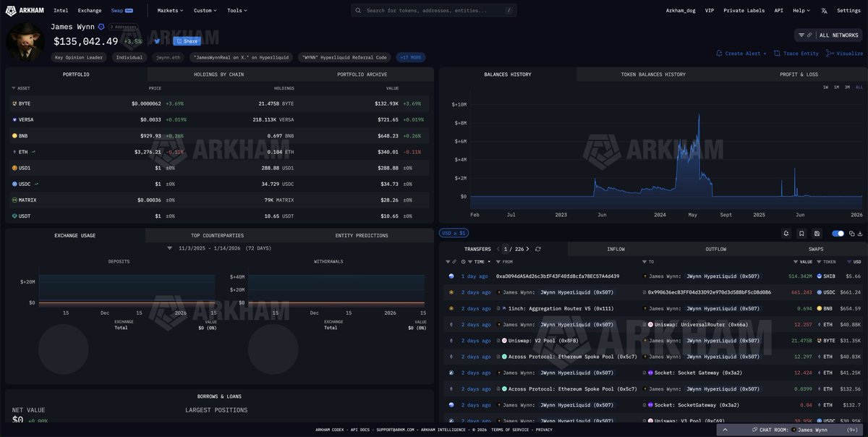868x437 pixels.
Task: Open Settings in top navigation
Action: [x=848, y=11]
